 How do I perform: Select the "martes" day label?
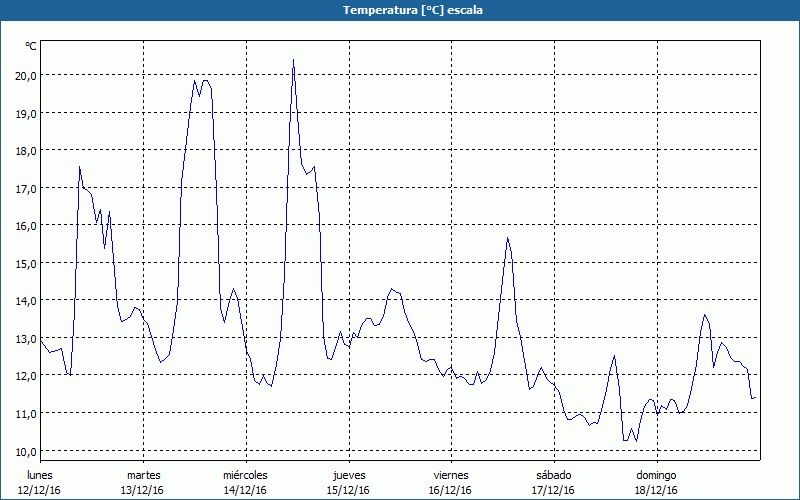coord(143,474)
